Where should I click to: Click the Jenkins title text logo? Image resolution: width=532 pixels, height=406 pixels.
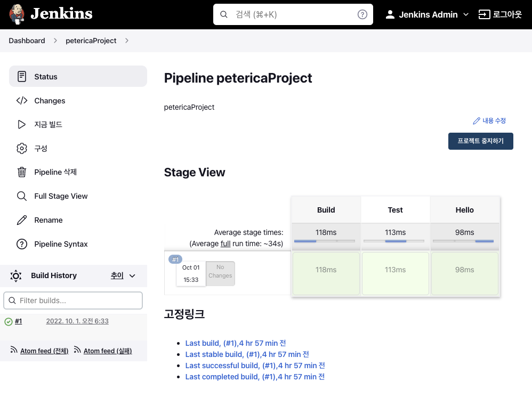(61, 14)
